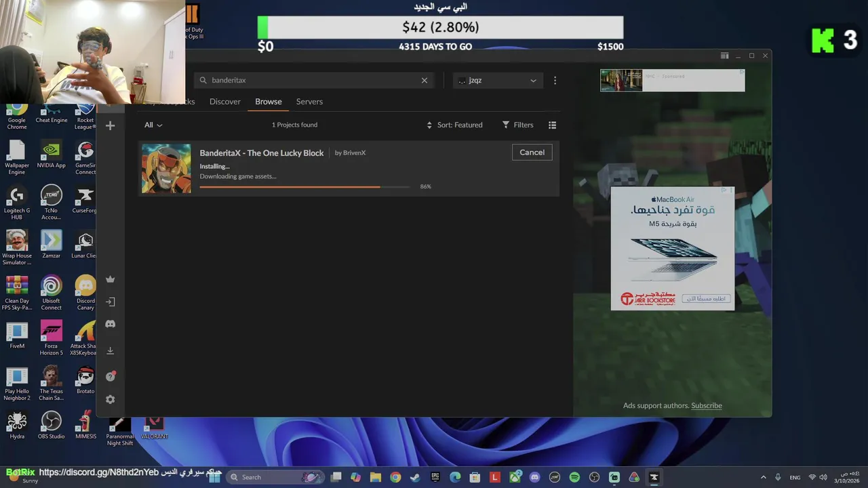The image size is (868, 488).
Task: Click the MacBook Air advertisement
Action: click(672, 249)
